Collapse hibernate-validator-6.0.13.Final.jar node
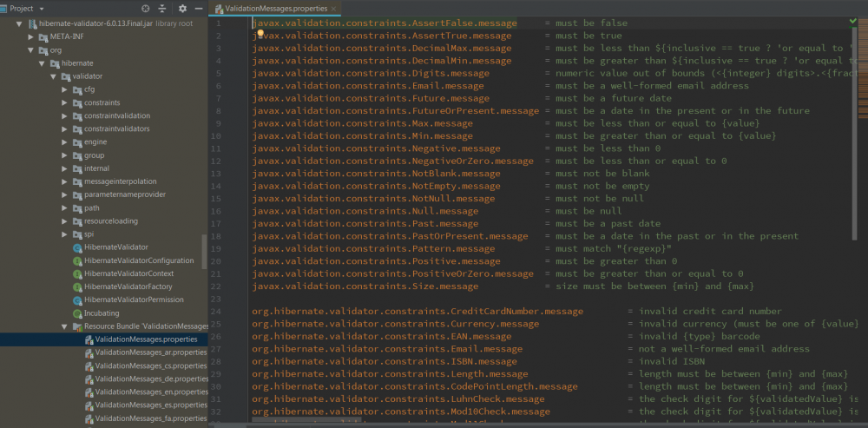The height and width of the screenshot is (428, 868). pos(19,23)
